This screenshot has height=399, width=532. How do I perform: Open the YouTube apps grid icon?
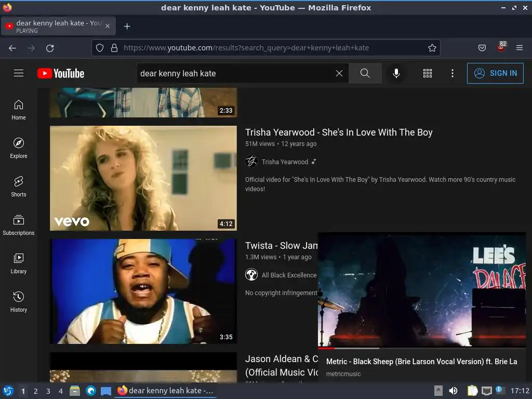coord(428,73)
